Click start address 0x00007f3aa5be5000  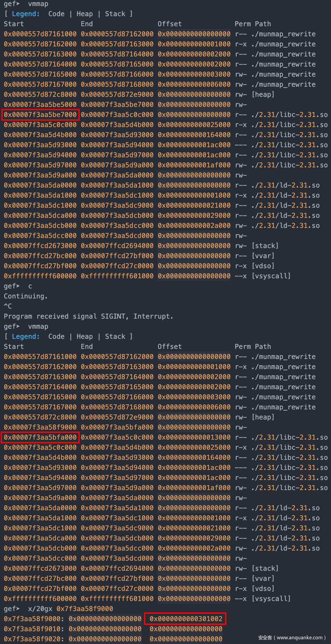(x=40, y=105)
